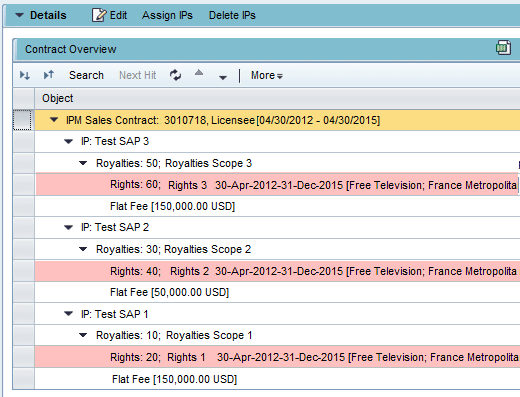Select the IPM Sales Contract row selector

(x=23, y=120)
